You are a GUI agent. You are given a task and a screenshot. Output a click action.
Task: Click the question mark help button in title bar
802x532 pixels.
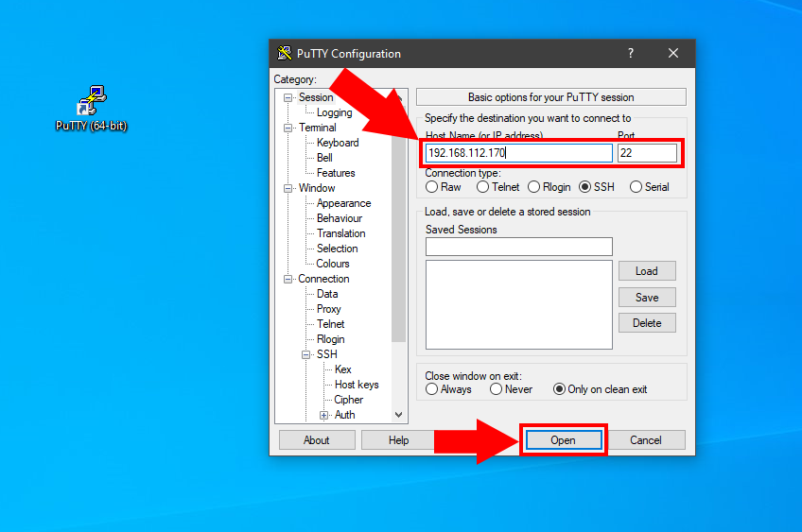[631, 53]
